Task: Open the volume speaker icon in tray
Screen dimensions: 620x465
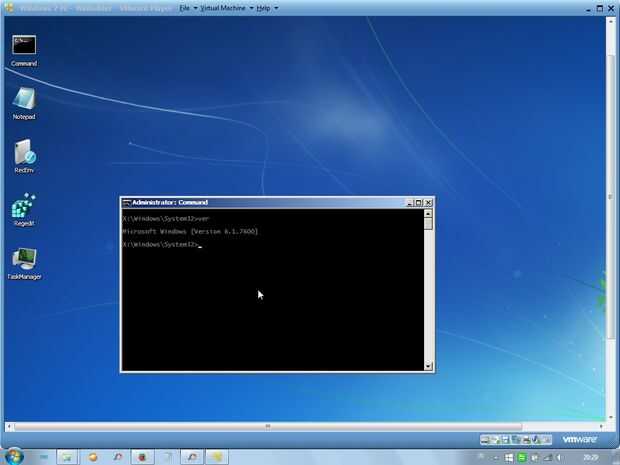Action: pos(559,458)
